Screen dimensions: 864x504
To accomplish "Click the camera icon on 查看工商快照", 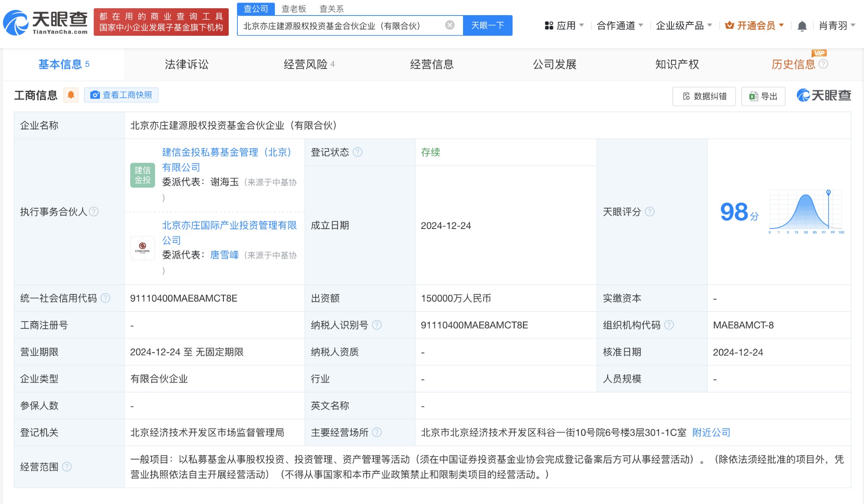I will point(95,95).
